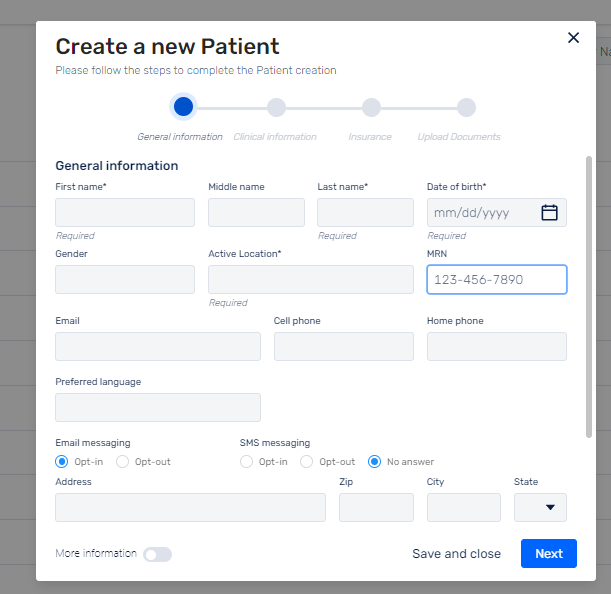The image size is (611, 594).
Task: Click the General information step circle
Action: (x=183, y=107)
